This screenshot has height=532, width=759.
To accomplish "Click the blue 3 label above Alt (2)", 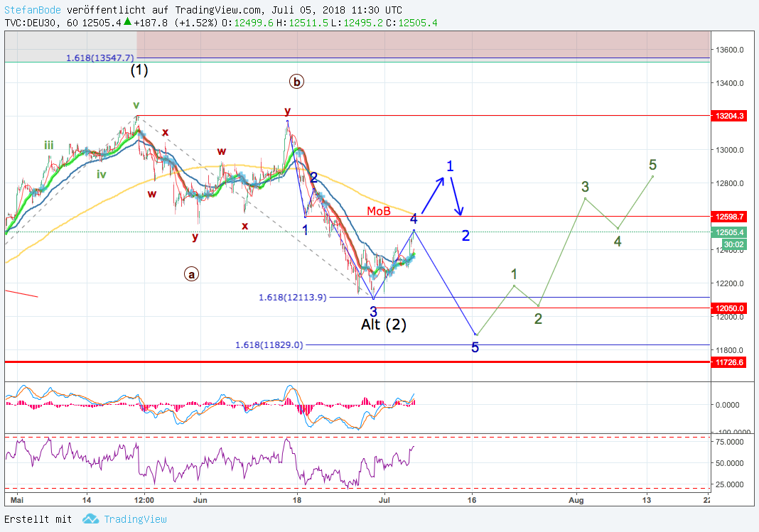I will coord(374,312).
